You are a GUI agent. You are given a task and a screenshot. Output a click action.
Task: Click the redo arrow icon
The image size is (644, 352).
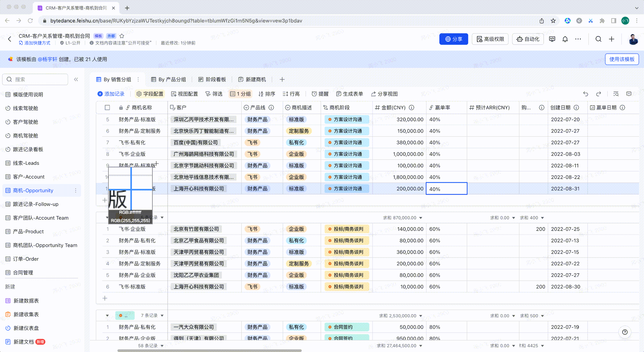598,94
